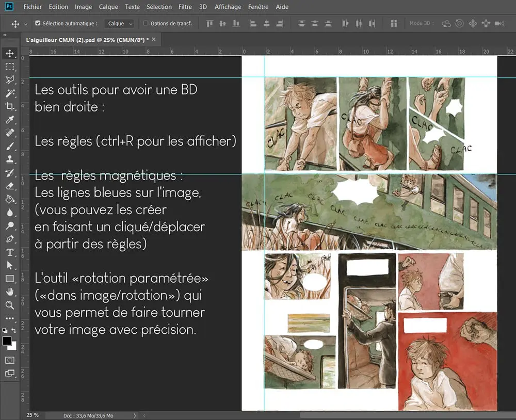Enable the Options de transf. checkbox

[146, 23]
